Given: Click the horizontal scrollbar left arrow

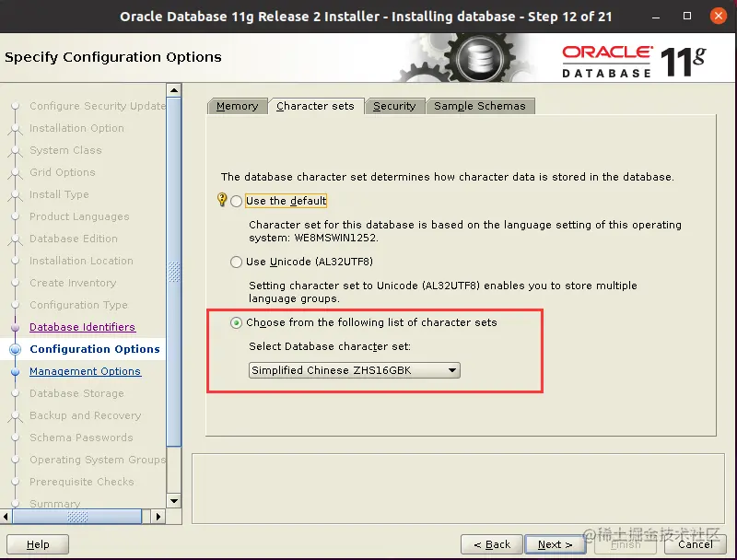Looking at the screenshot, I should pyautogui.click(x=6, y=517).
